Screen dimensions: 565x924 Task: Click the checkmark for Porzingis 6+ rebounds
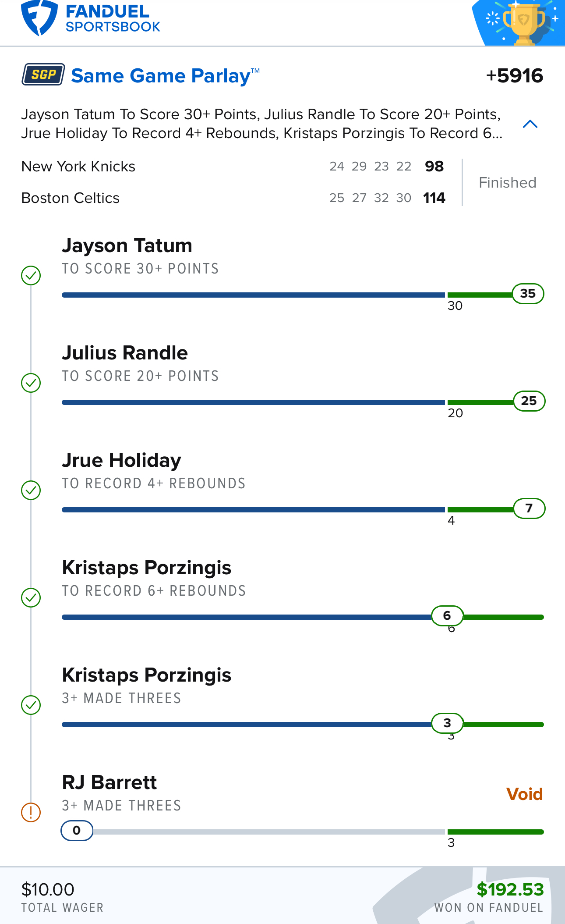click(31, 597)
